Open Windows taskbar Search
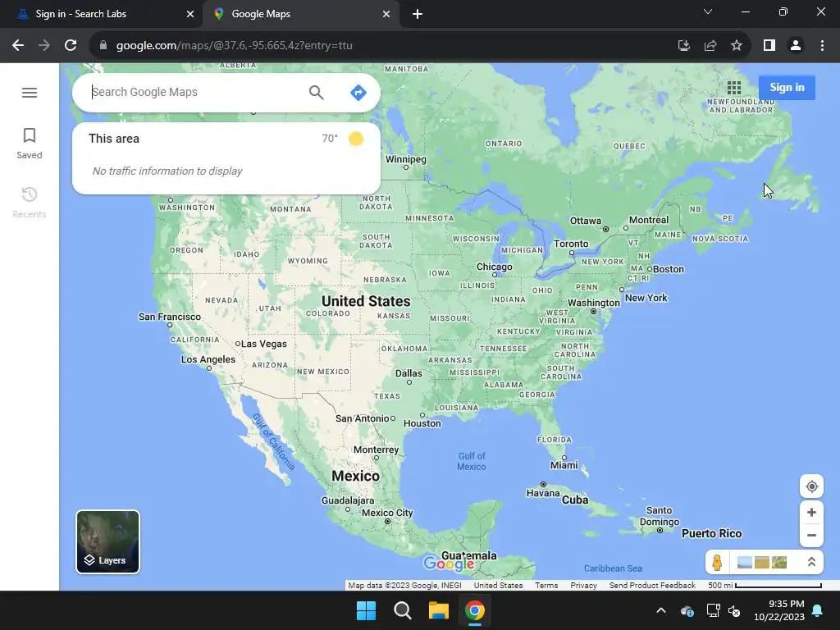The image size is (840, 630). [x=402, y=610]
